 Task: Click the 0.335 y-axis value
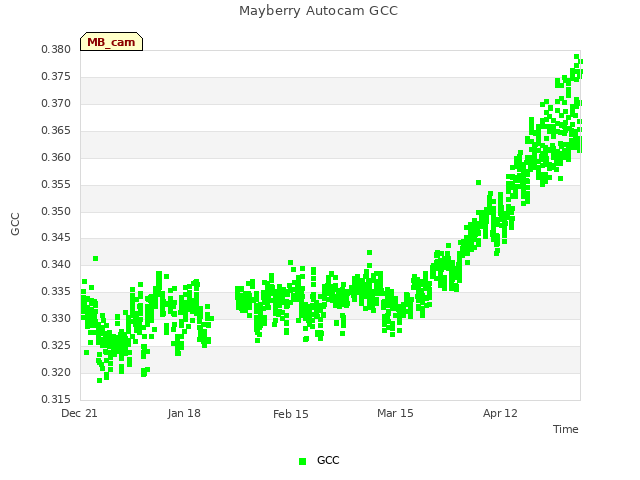56,291
